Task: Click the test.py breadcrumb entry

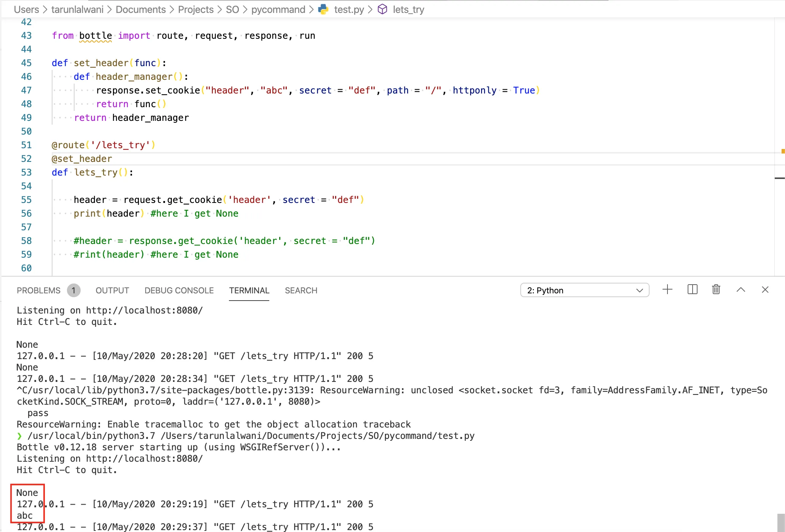Action: 349,9
